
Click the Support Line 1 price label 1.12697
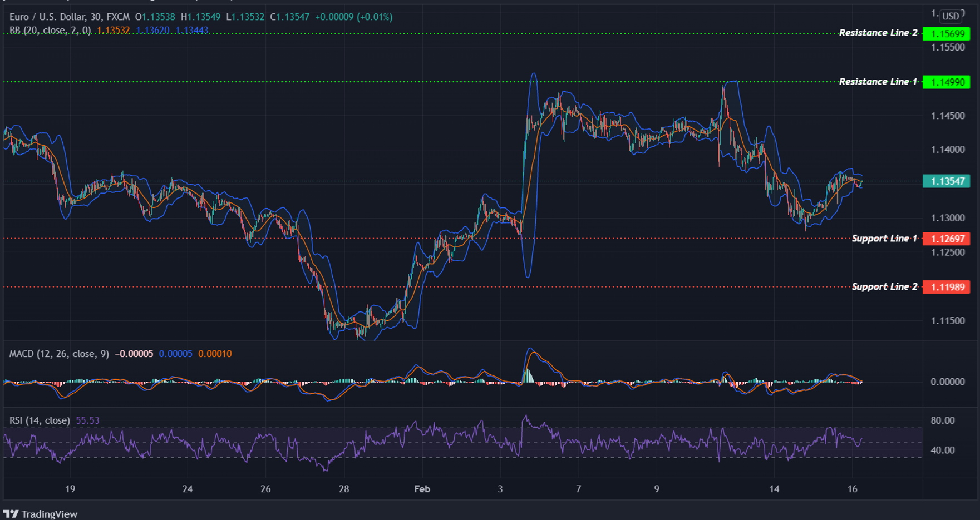coord(948,239)
